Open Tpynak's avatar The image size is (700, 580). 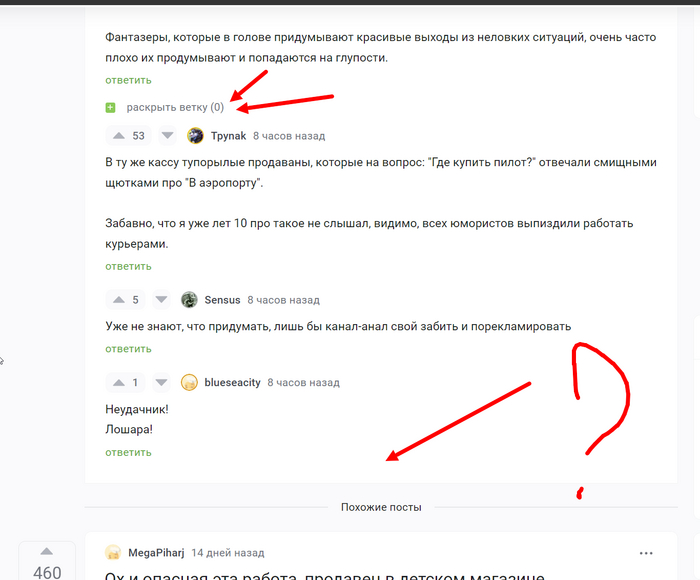pyautogui.click(x=195, y=135)
